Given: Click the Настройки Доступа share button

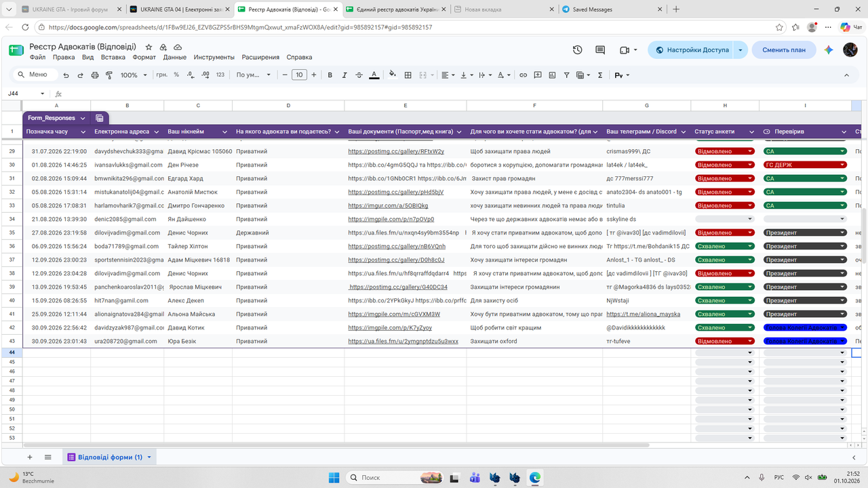Looking at the screenshot, I should tap(691, 50).
